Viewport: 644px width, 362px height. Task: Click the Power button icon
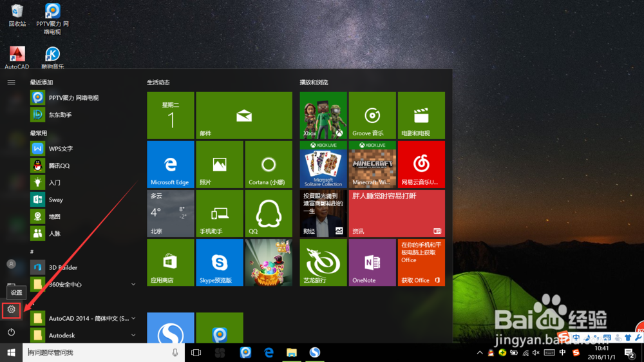click(11, 332)
